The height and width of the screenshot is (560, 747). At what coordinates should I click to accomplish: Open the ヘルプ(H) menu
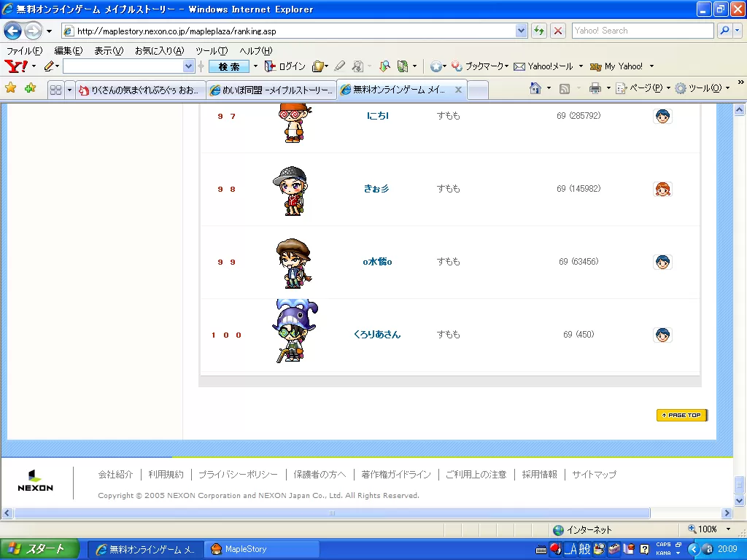(256, 50)
